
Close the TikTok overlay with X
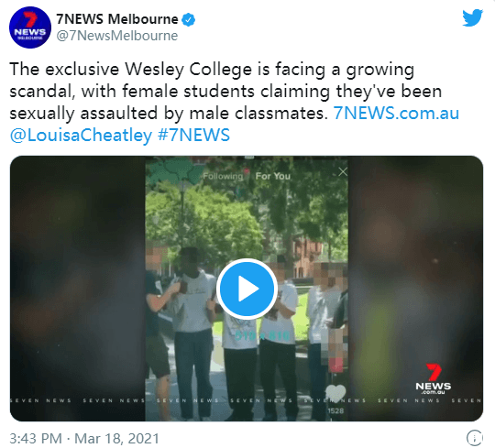(343, 171)
